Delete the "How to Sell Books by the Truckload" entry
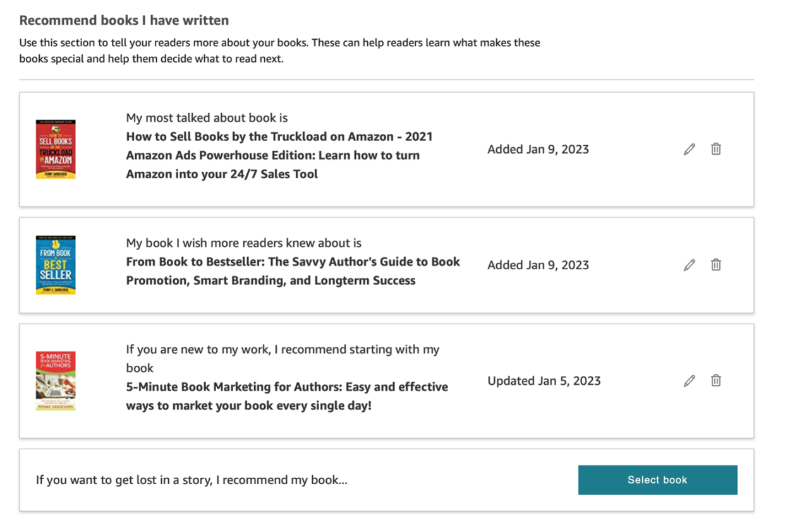This screenshot has height=532, width=809. pos(715,149)
